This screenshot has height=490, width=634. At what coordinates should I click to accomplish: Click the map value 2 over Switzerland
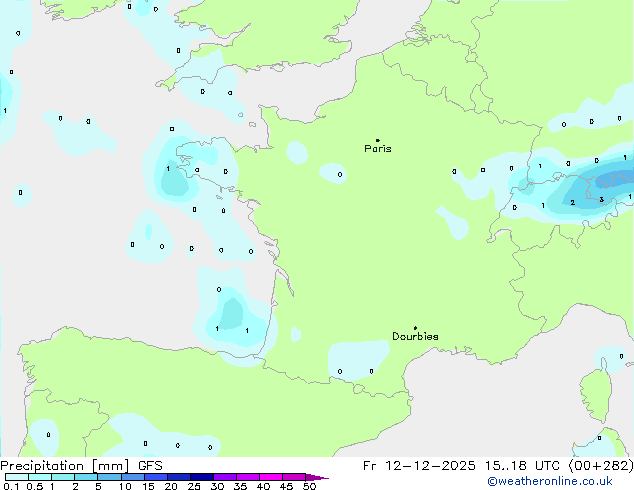tap(573, 203)
